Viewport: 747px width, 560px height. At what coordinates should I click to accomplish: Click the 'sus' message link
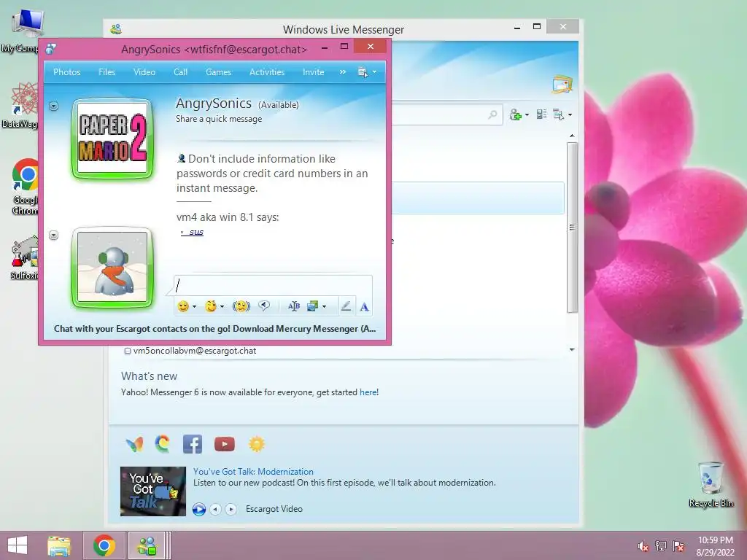pyautogui.click(x=196, y=232)
